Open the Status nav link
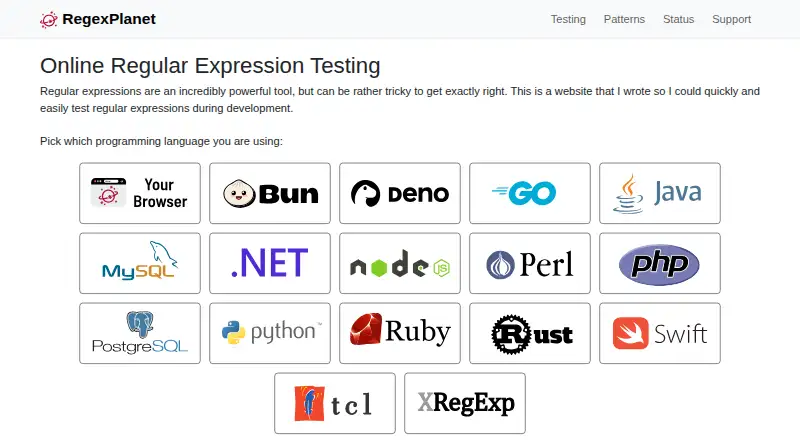 tap(678, 19)
